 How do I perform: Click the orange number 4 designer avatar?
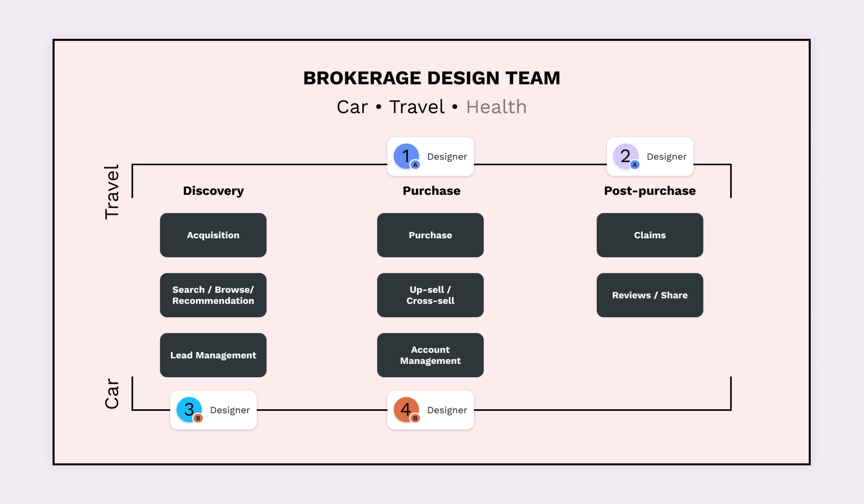pos(406,410)
